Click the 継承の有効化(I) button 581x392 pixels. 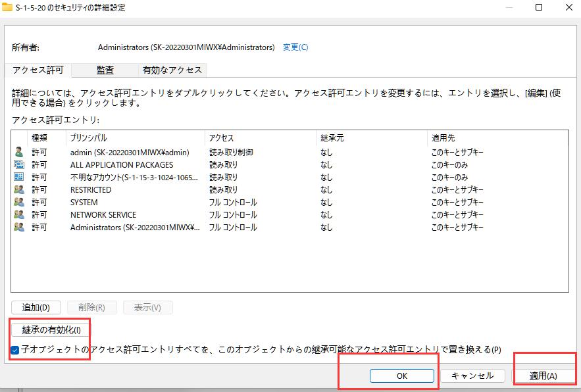(51, 330)
